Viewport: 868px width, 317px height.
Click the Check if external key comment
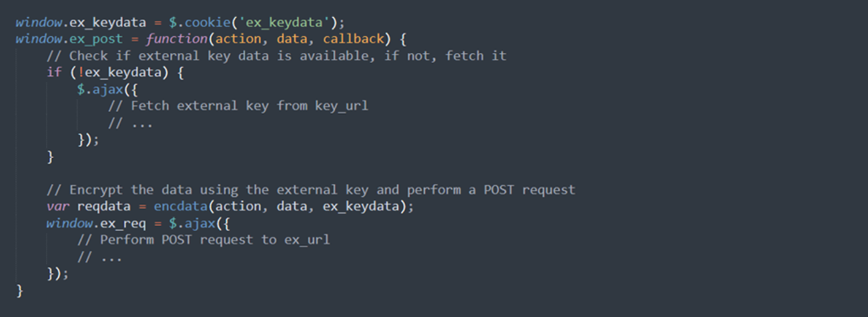(x=276, y=56)
